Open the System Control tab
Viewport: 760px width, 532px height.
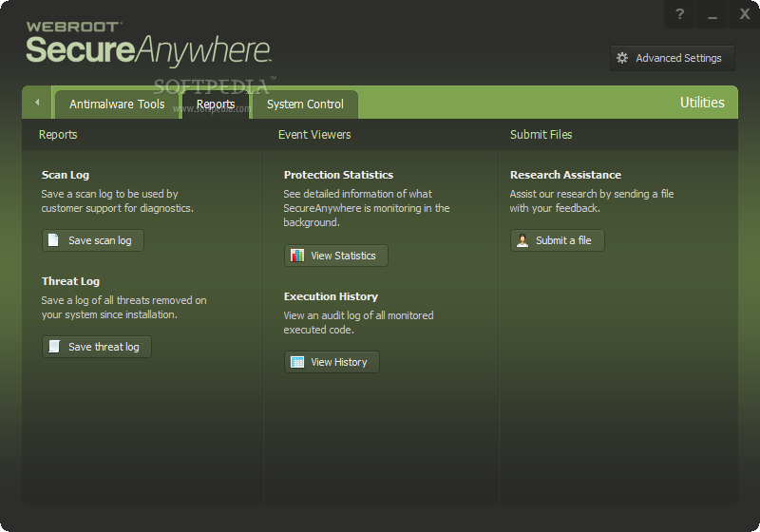(x=305, y=104)
